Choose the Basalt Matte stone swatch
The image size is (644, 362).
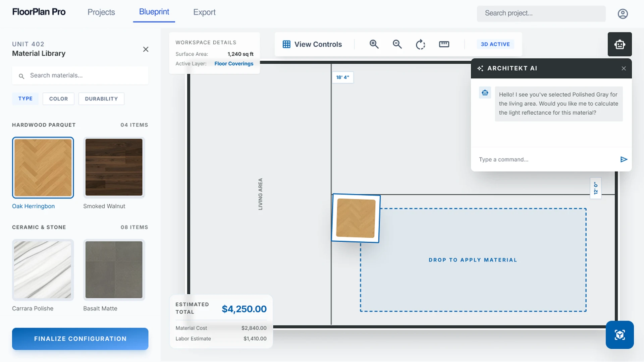coord(114,270)
